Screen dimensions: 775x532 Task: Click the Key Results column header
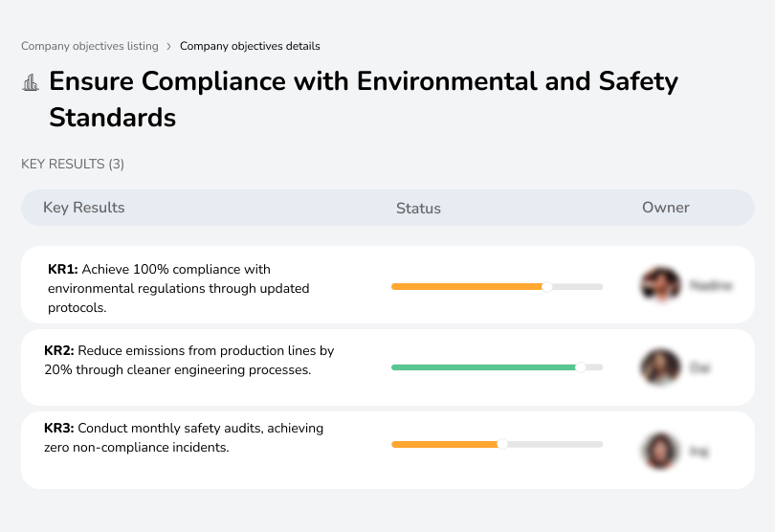pyautogui.click(x=84, y=208)
